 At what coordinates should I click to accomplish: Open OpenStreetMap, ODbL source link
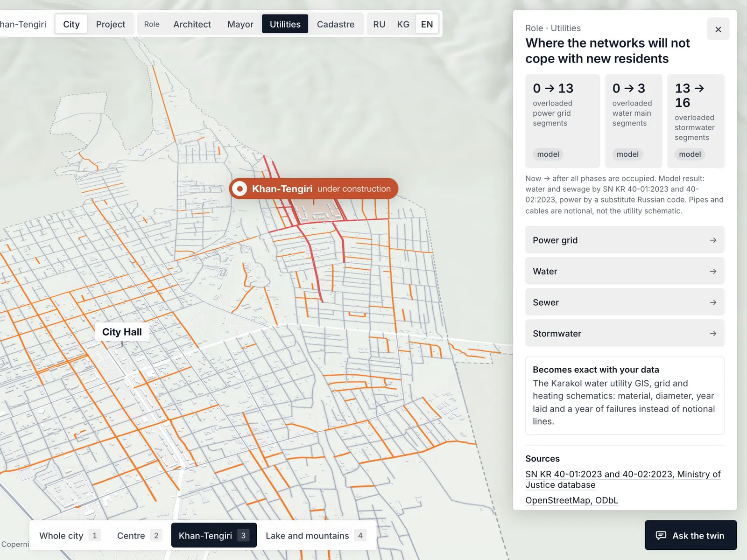click(x=571, y=500)
